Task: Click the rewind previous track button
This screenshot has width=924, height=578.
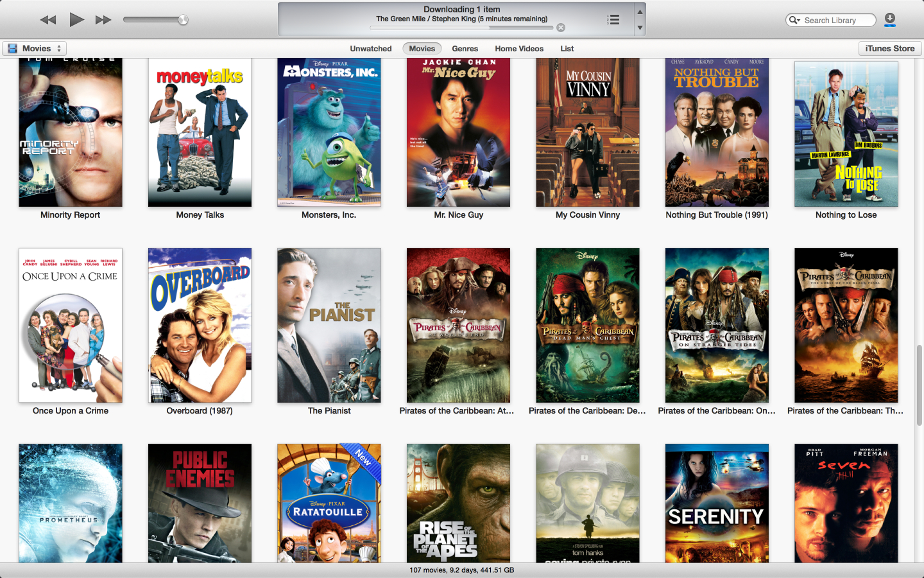Action: [48, 20]
